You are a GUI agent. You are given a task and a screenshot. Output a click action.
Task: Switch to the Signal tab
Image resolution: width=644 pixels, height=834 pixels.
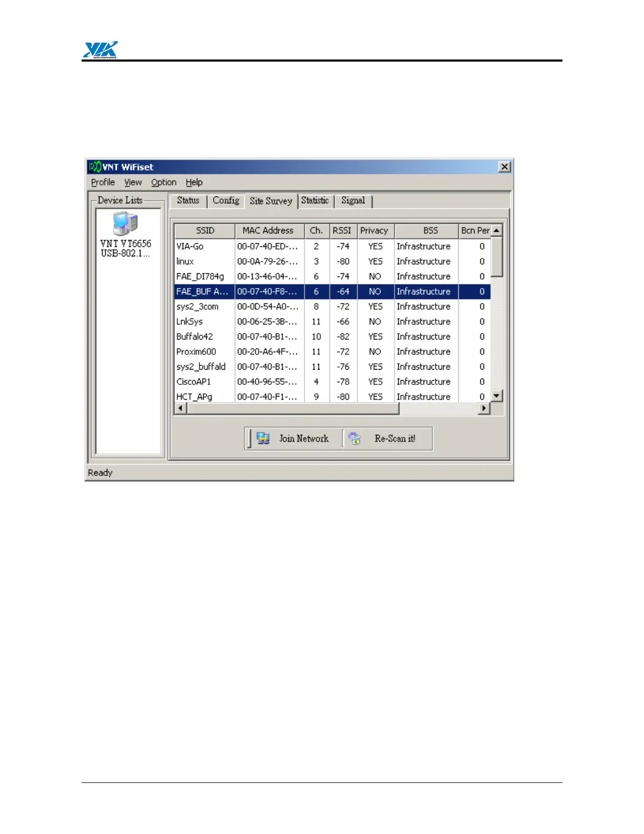tap(353, 201)
